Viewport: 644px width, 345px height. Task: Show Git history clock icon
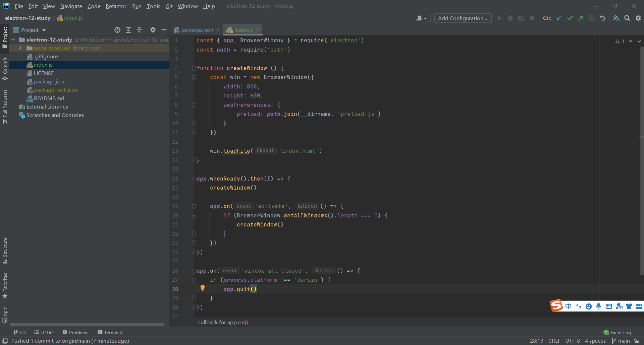click(592, 18)
